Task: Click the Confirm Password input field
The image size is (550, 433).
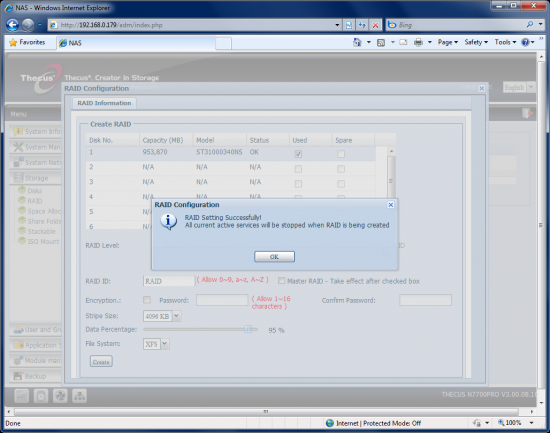Action: coord(425,300)
